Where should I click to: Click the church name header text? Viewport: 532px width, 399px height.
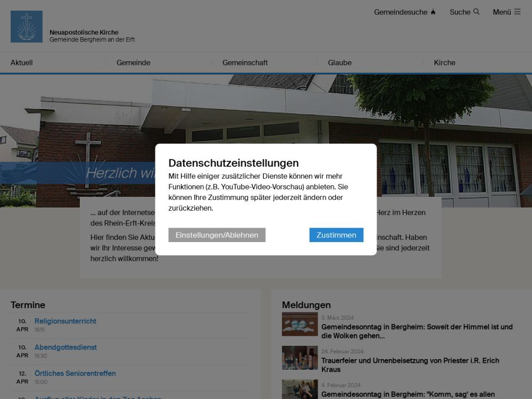click(x=84, y=32)
